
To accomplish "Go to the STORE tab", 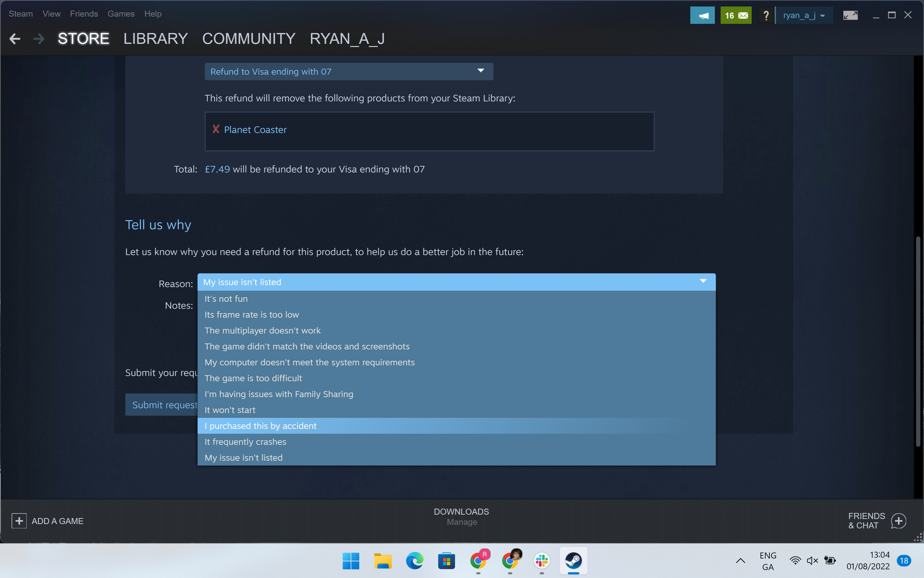I will point(83,39).
